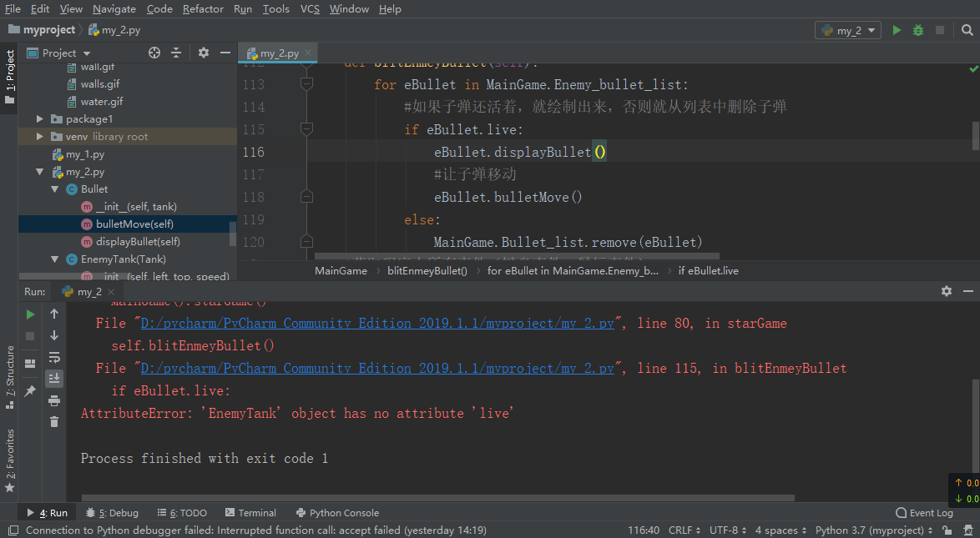Collapse the my_2.py file node

coord(40,172)
